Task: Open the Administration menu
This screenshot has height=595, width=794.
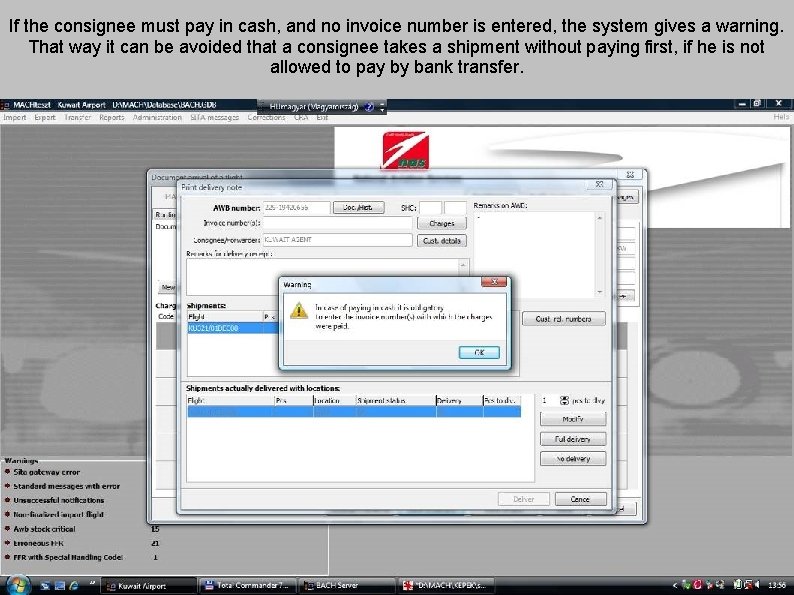Action: (x=157, y=117)
